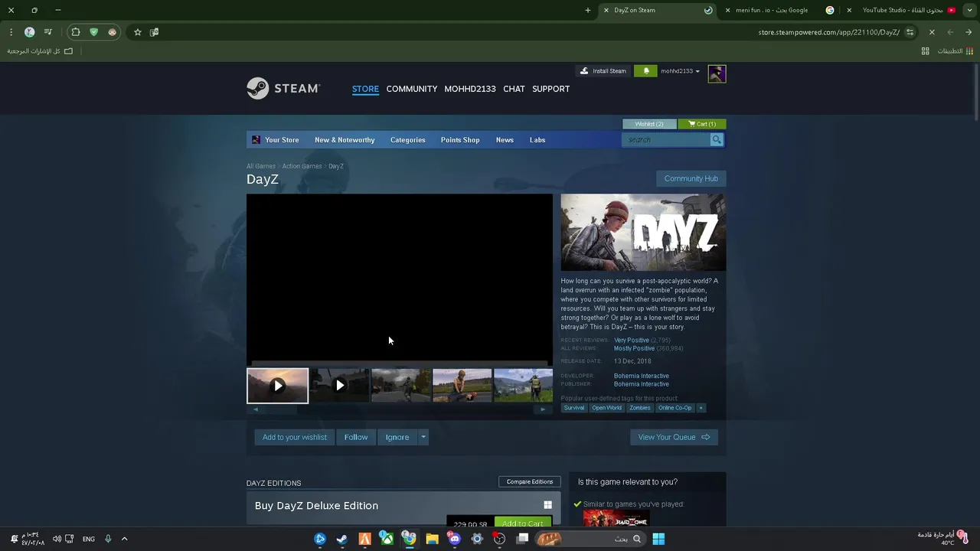This screenshot has height=551, width=980.
Task: Open the MOHHD2133 profile menu
Action: point(470,89)
